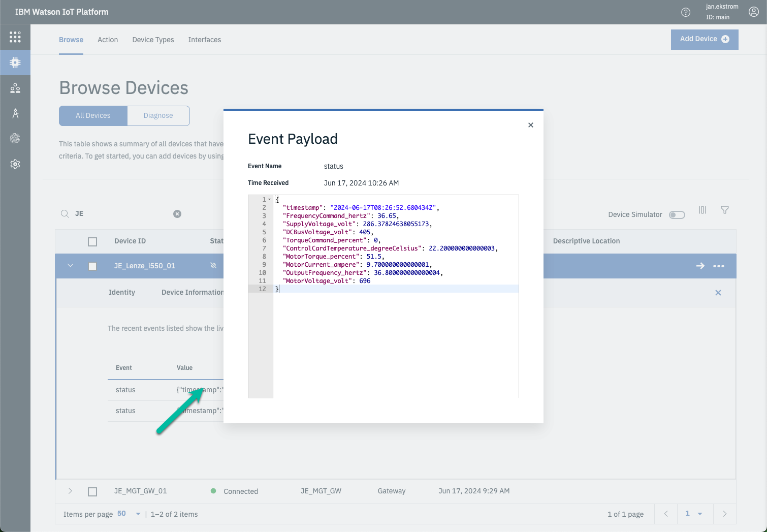
Task: Click the Gateway class cell
Action: [392, 491]
